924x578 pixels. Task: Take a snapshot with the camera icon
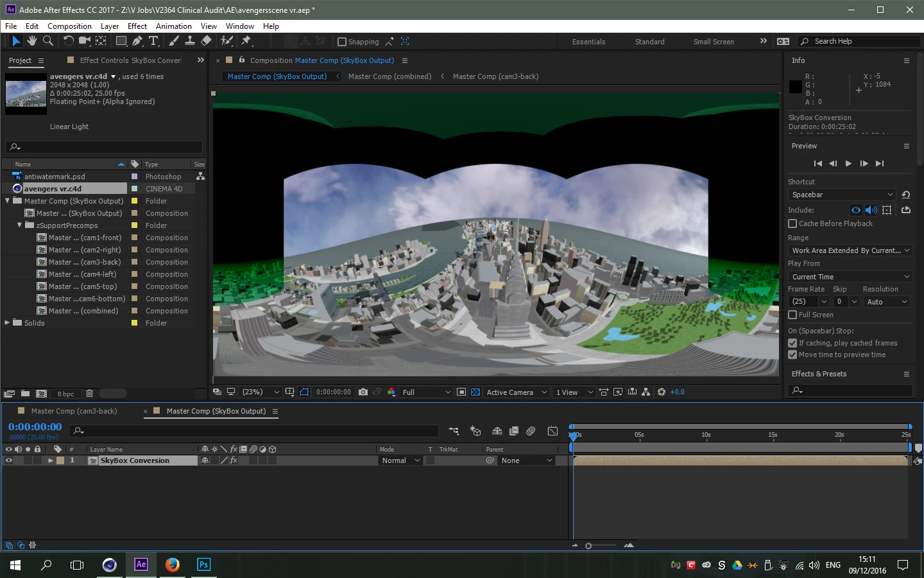point(363,392)
